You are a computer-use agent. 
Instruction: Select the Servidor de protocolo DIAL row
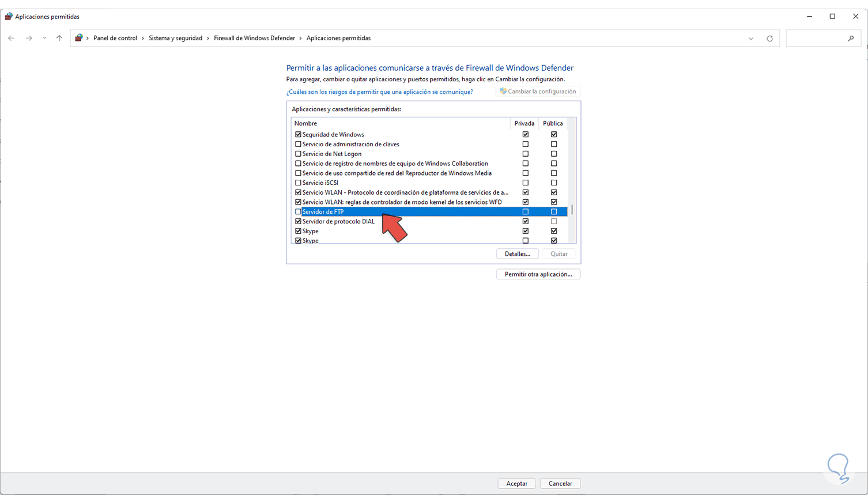point(429,222)
